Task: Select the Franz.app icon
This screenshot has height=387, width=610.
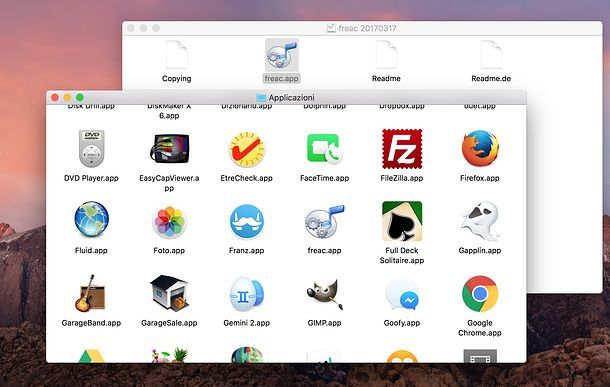Action: (247, 221)
